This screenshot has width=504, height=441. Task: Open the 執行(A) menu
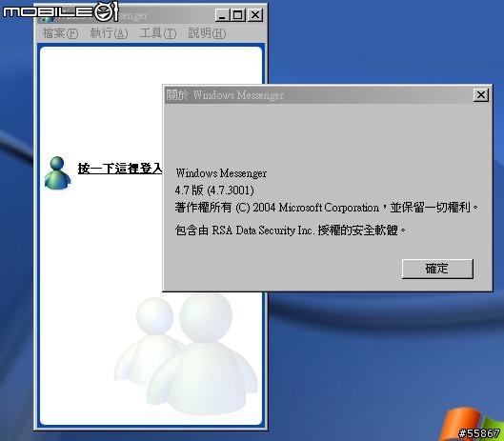pyautogui.click(x=109, y=33)
